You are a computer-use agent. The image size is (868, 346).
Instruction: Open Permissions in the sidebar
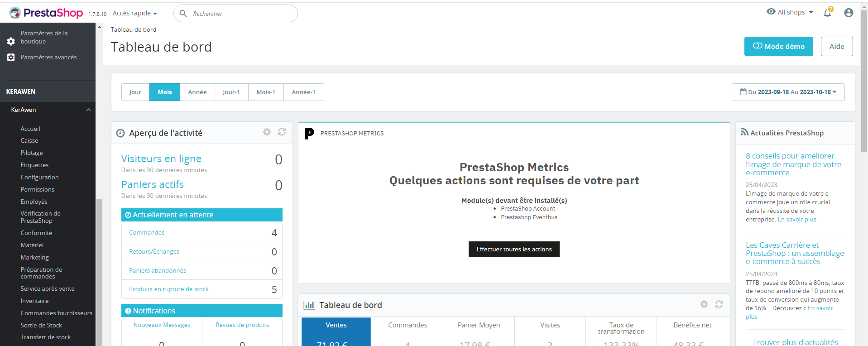click(37, 189)
